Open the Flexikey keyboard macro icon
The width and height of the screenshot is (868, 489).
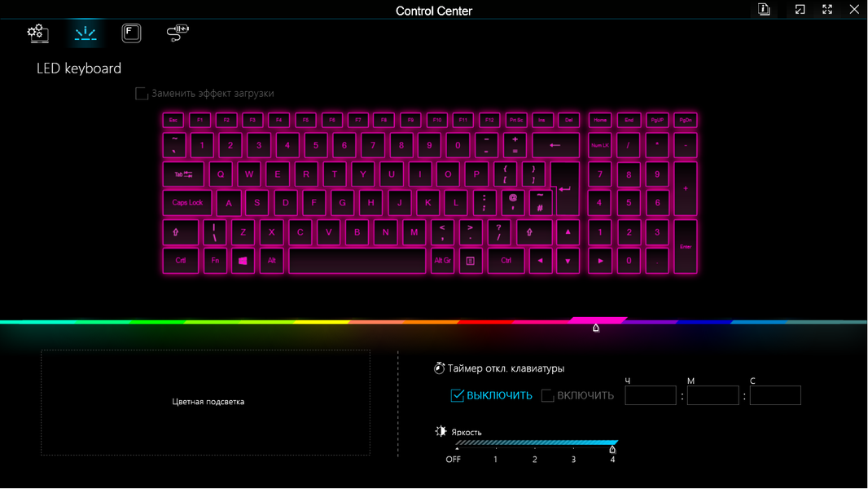point(131,33)
